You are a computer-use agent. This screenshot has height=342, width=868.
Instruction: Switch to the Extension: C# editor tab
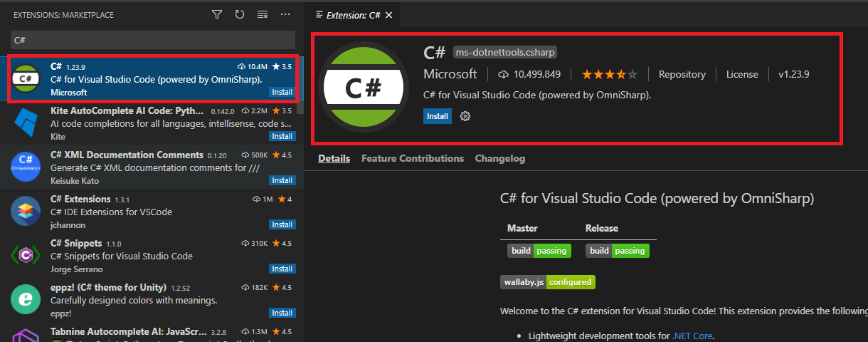(x=351, y=14)
